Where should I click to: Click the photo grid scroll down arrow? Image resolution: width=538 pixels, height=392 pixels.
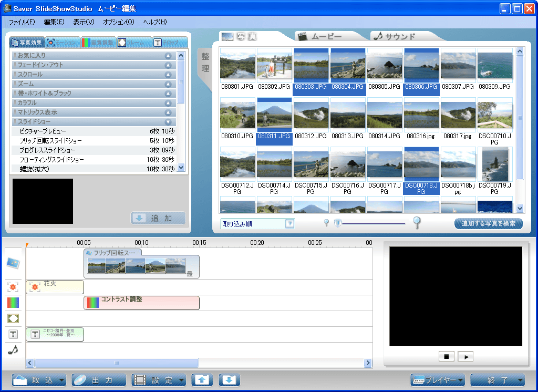coord(520,209)
